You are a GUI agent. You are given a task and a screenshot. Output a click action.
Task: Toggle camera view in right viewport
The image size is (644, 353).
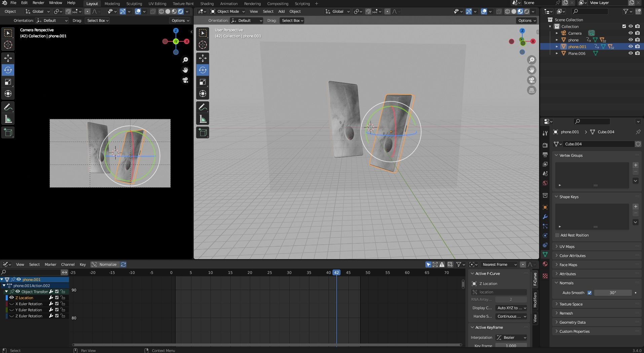click(x=531, y=80)
